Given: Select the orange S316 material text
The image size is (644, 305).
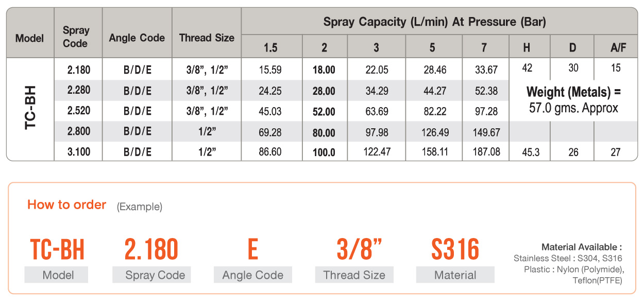Looking at the screenshot, I should click(x=455, y=250).
